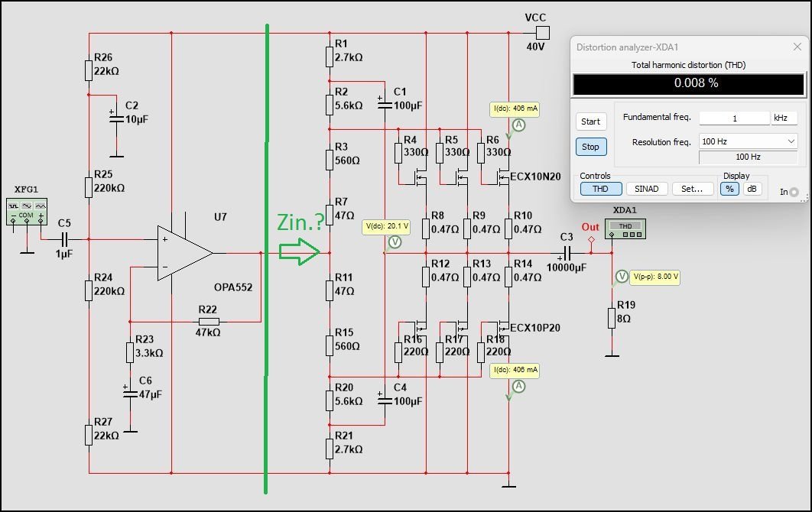Click the R14 0.47Ω label
Viewport: 812px width, 512px height.
click(528, 271)
